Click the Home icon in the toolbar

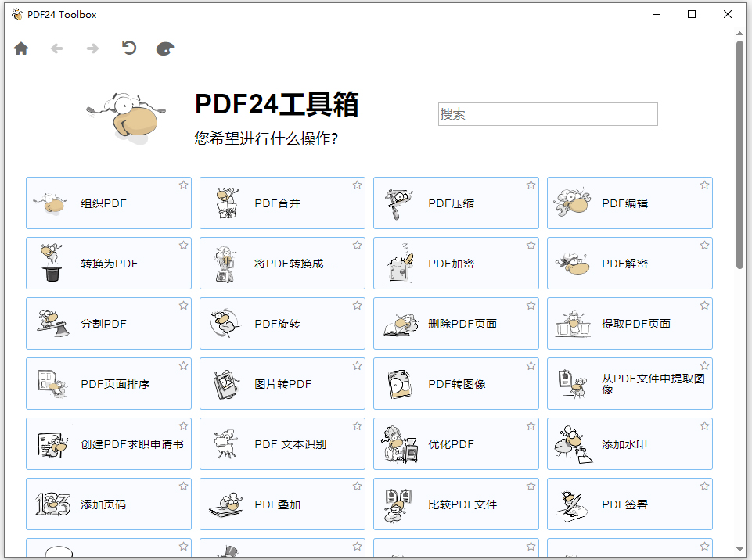pos(21,48)
